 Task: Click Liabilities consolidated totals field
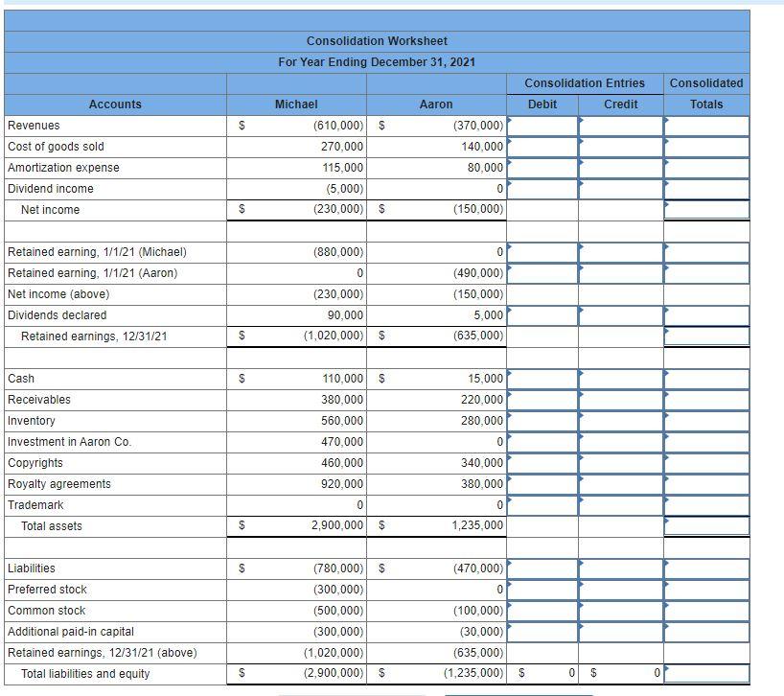706,568
